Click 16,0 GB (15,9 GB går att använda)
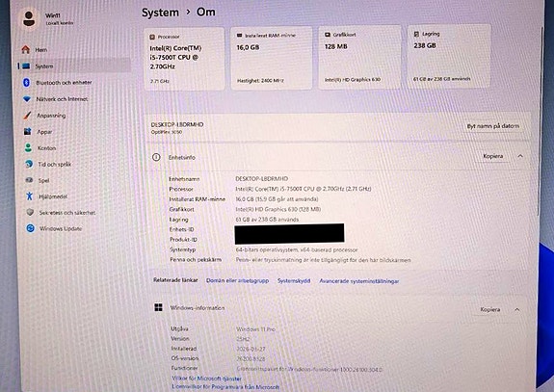The height and width of the screenshot is (392, 554). coord(277,199)
